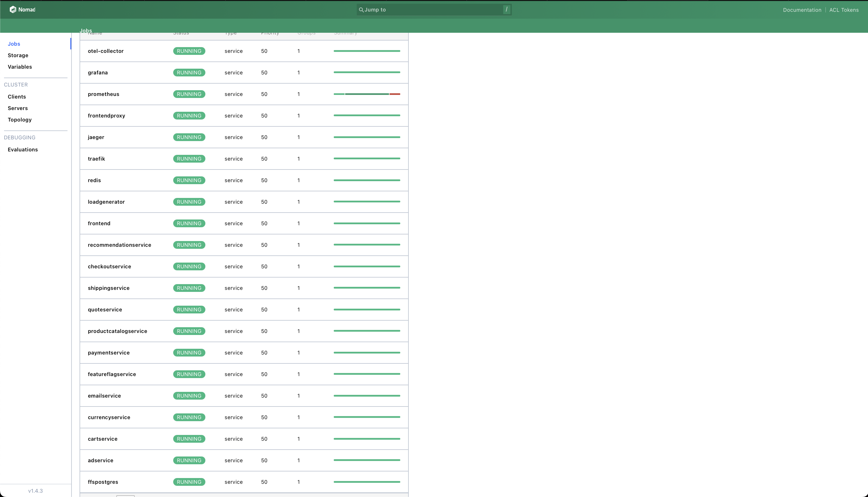Navigate to Clients under Cluster
This screenshot has width=868, height=497.
pyautogui.click(x=17, y=97)
